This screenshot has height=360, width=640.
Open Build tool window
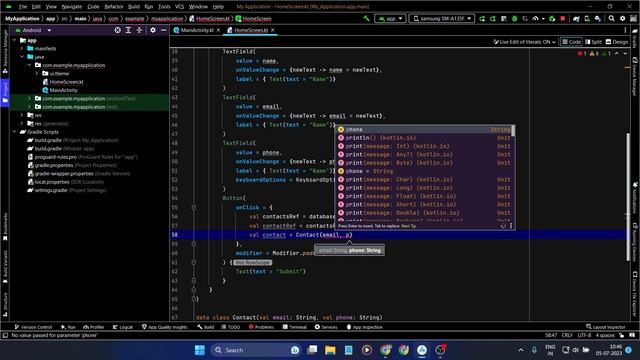point(205,327)
